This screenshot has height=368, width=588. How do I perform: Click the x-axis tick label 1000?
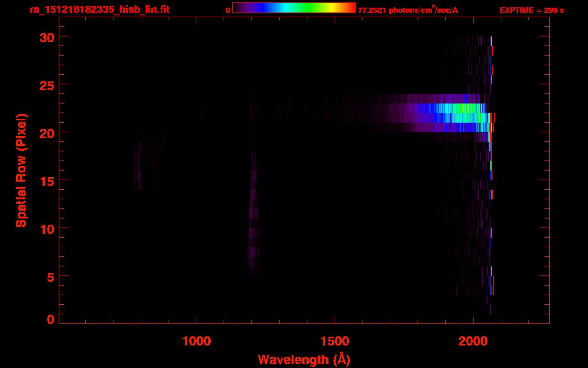click(196, 341)
